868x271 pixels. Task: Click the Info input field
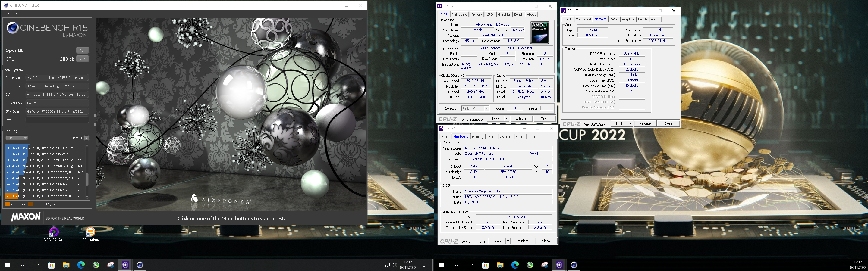[57, 120]
